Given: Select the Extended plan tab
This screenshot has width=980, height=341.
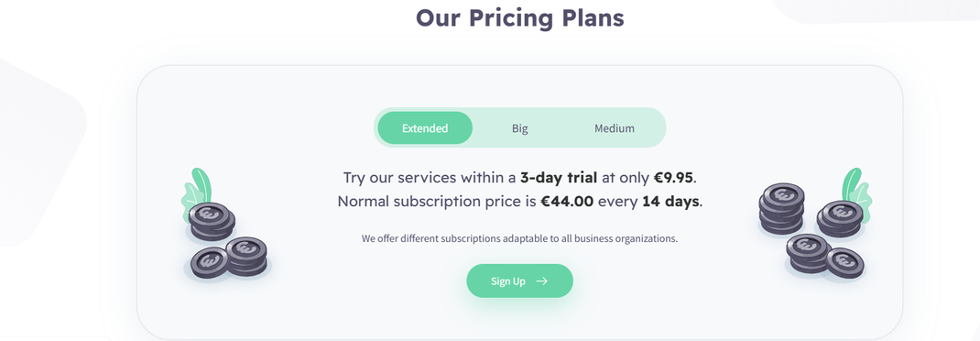Looking at the screenshot, I should (425, 127).
